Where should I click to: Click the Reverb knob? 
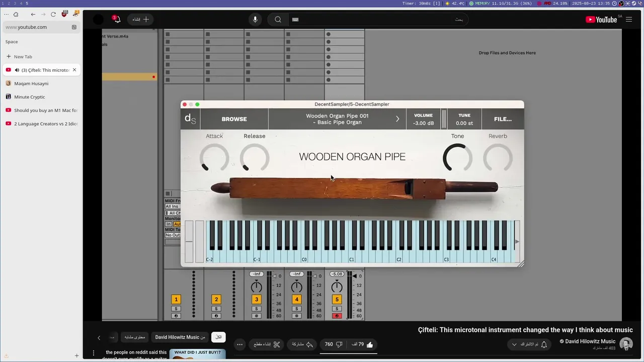pos(498,158)
